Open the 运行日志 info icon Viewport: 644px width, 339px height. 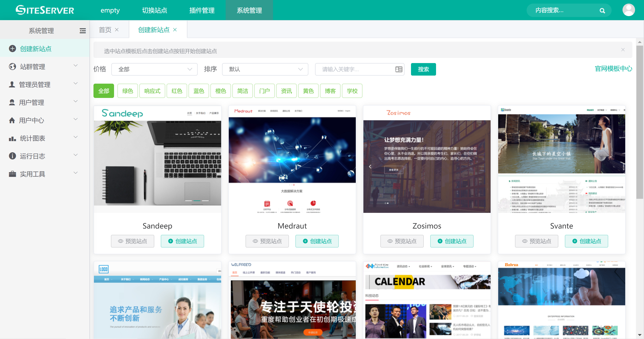coord(13,156)
